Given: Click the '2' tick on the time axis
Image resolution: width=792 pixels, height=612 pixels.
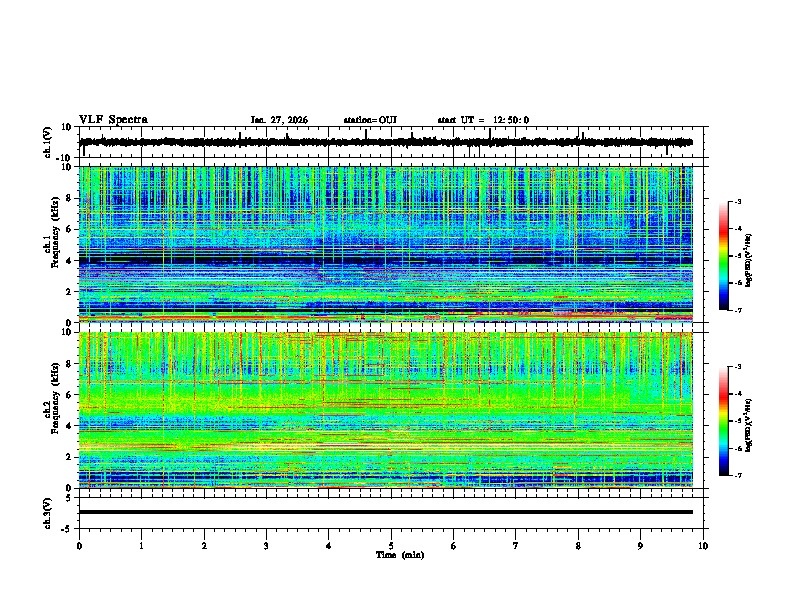Looking at the screenshot, I should coord(204,546).
